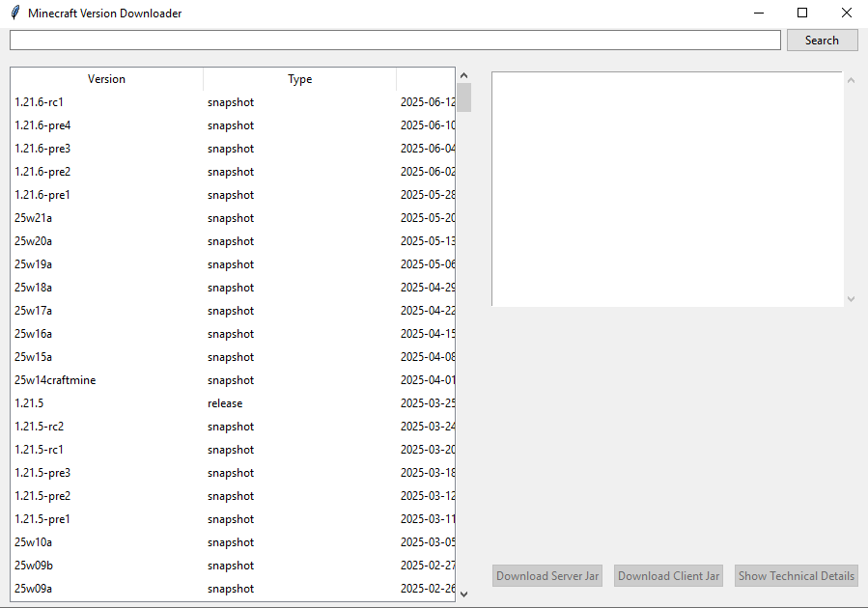
Task: Click the version list scroll down arrow
Action: tap(463, 594)
